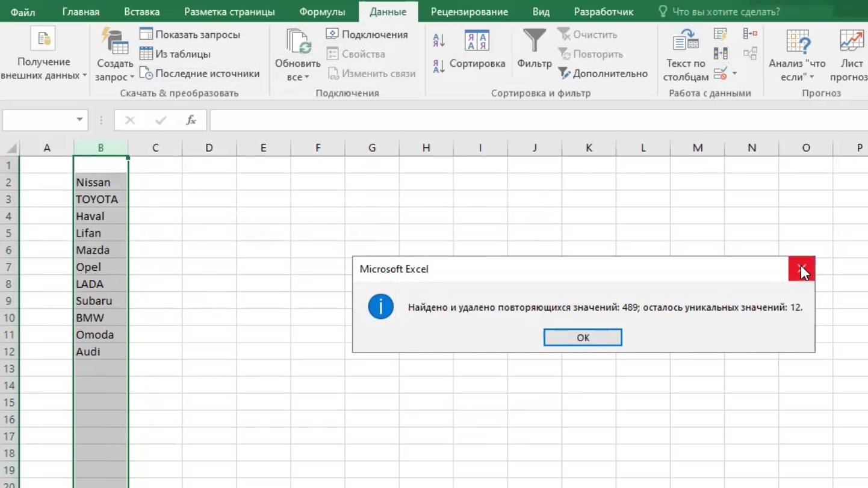868x488 pixels.
Task: Select column M header
Action: (x=698, y=148)
